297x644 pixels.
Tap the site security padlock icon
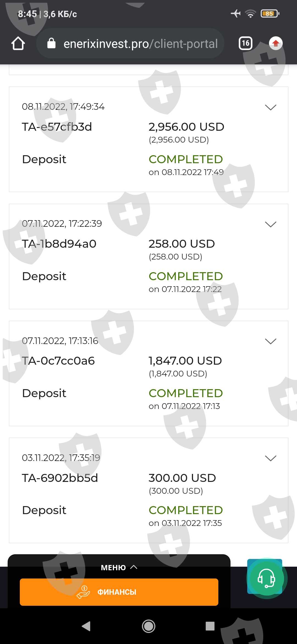coord(51,43)
